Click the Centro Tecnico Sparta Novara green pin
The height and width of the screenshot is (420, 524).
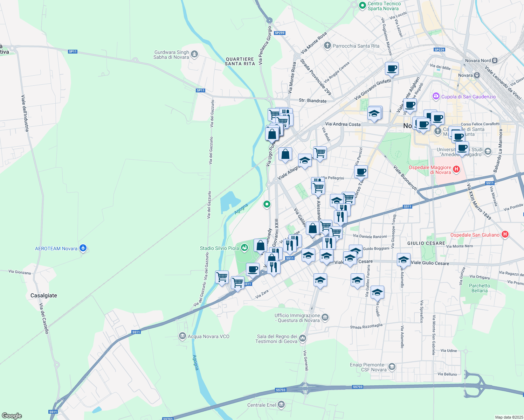coord(363,5)
